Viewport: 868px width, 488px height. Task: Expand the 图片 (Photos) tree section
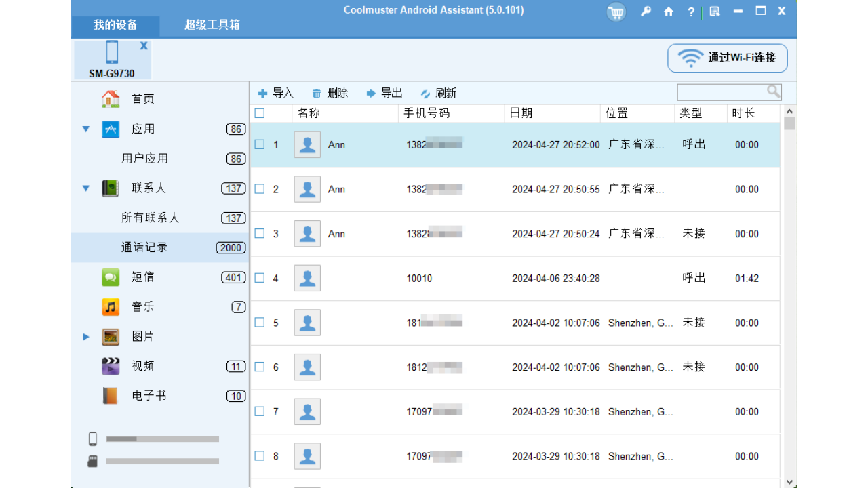(85, 336)
